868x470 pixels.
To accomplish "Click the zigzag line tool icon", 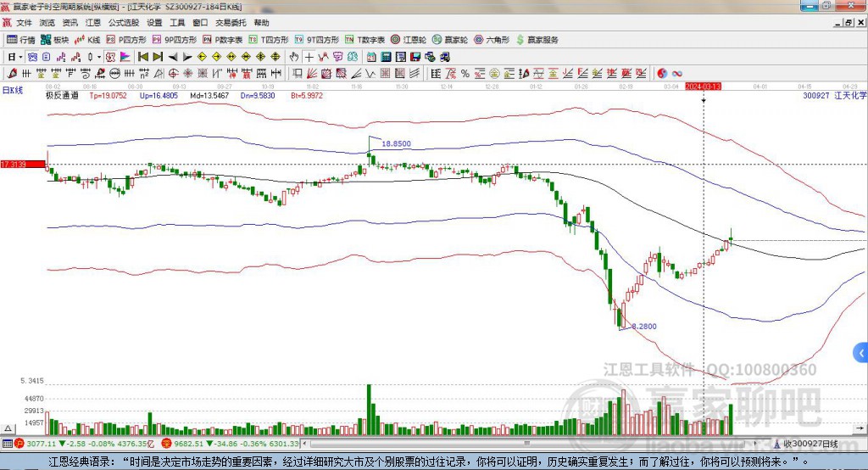I will point(370,73).
